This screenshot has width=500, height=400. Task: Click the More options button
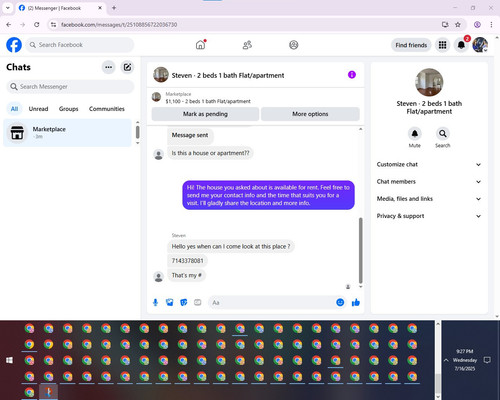pos(310,114)
